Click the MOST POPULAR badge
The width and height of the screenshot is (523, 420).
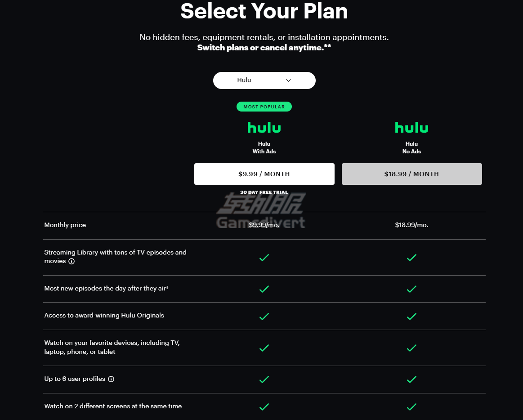264,107
